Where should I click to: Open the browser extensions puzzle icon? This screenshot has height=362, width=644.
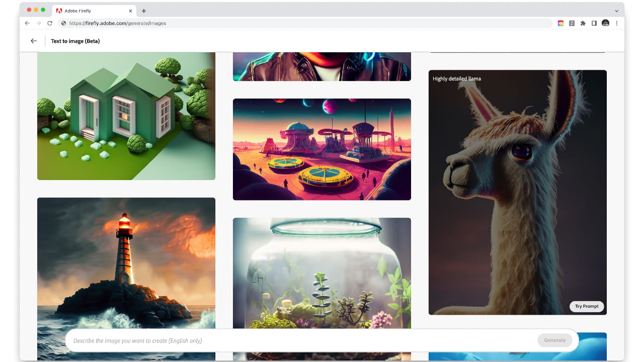click(583, 23)
